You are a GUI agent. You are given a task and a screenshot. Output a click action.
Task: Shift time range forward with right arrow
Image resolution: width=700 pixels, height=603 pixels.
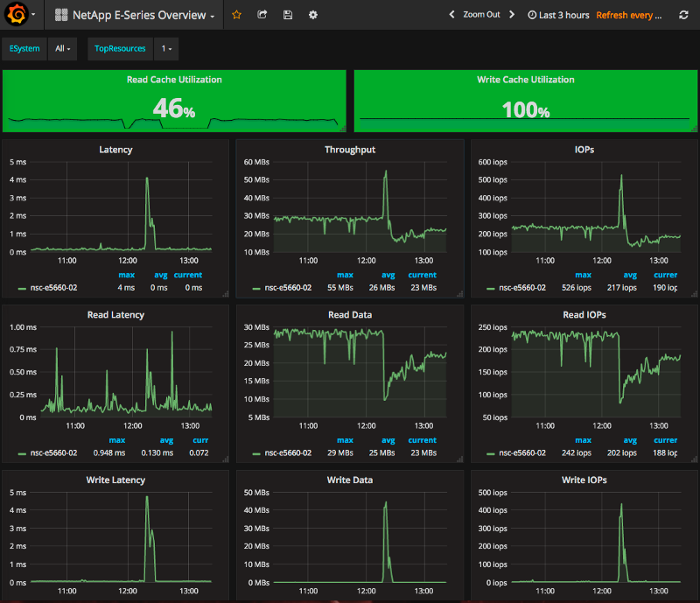coord(512,15)
